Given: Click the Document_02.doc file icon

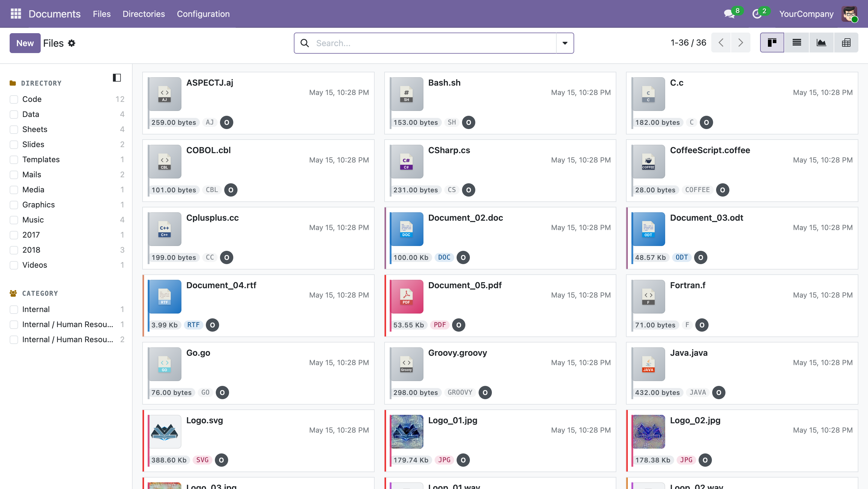Looking at the screenshot, I should [407, 229].
